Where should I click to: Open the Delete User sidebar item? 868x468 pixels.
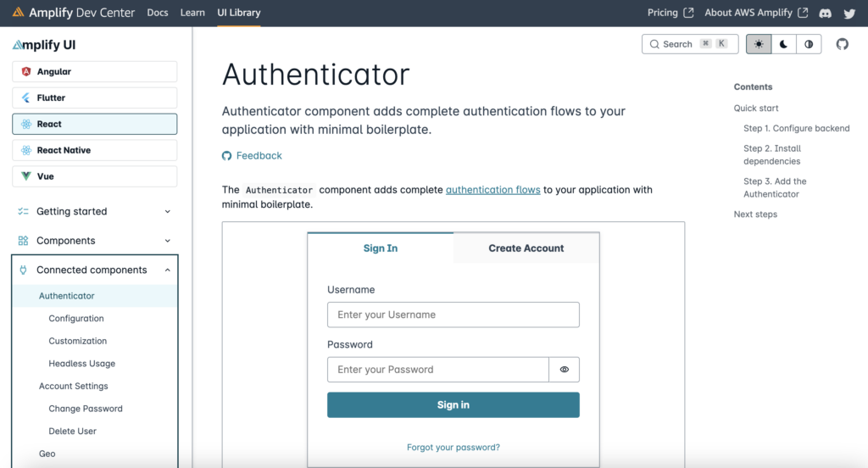point(73,431)
